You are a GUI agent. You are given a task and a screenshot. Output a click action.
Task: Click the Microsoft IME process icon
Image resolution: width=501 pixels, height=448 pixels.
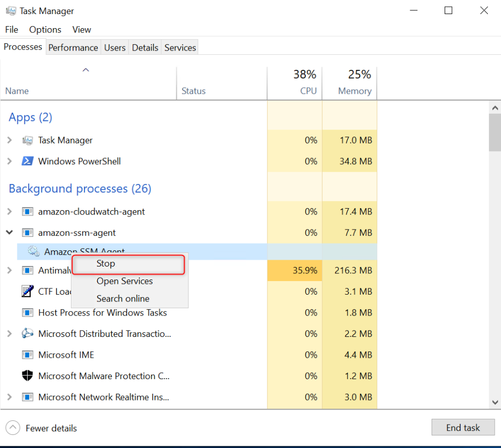28,355
